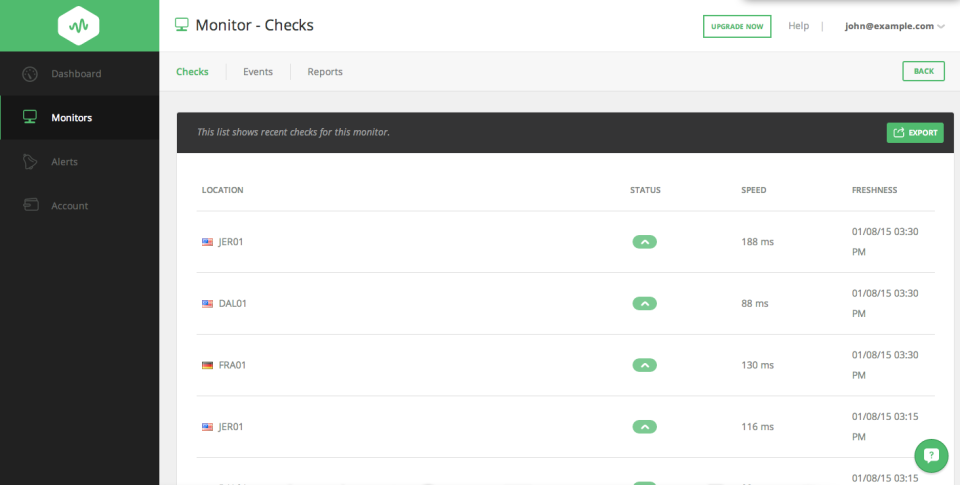Open the Help link in header
Image resolution: width=960 pixels, height=485 pixels.
tap(798, 26)
